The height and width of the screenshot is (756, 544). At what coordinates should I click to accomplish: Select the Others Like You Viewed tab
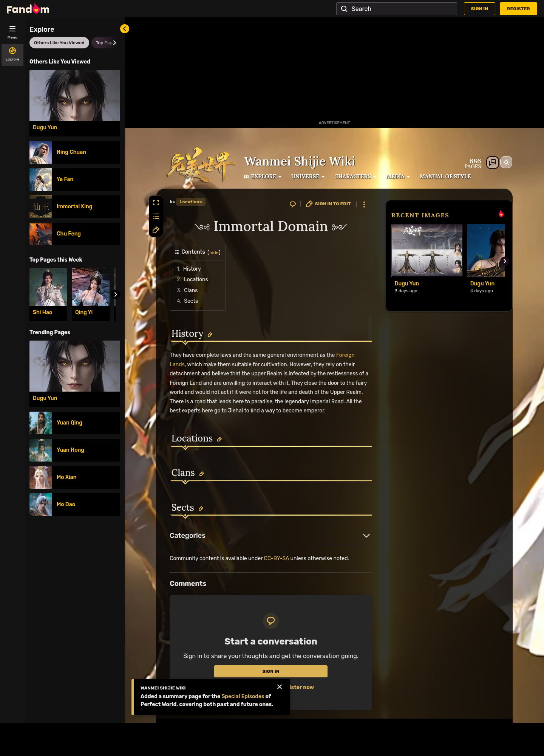click(59, 43)
